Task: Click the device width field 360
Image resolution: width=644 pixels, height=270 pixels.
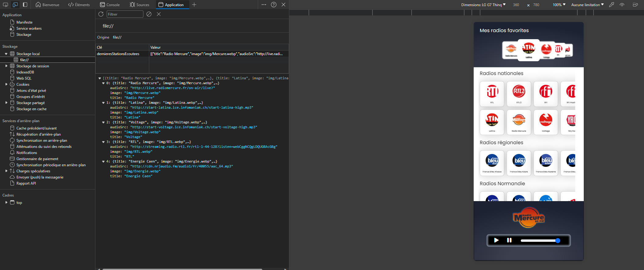Action: click(516, 5)
